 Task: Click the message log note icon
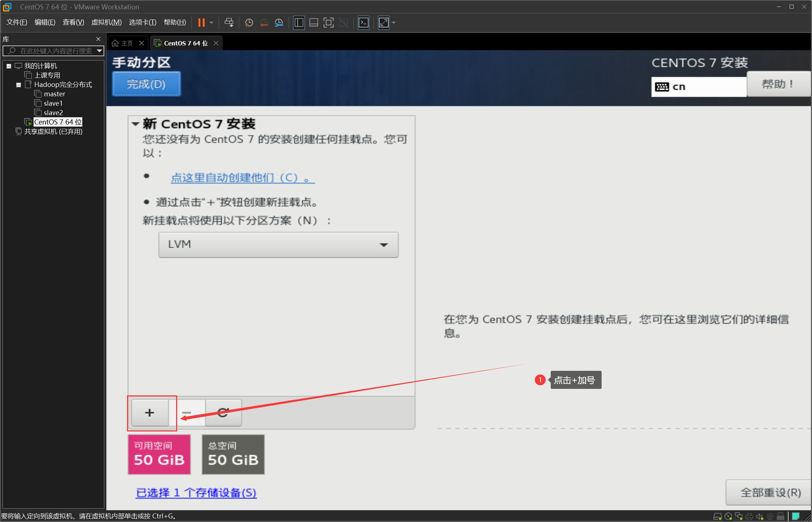point(795,516)
